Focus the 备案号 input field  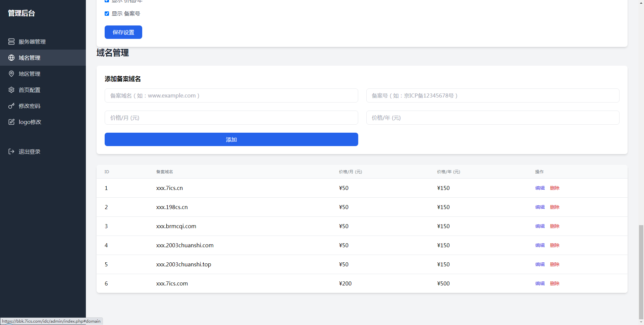click(492, 95)
